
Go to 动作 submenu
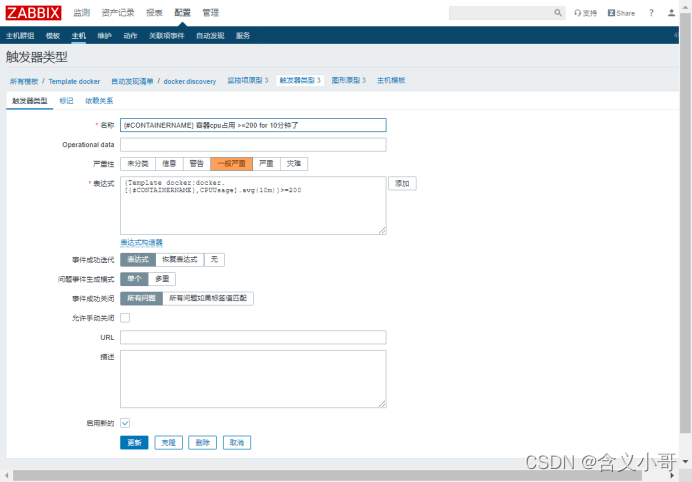point(130,36)
